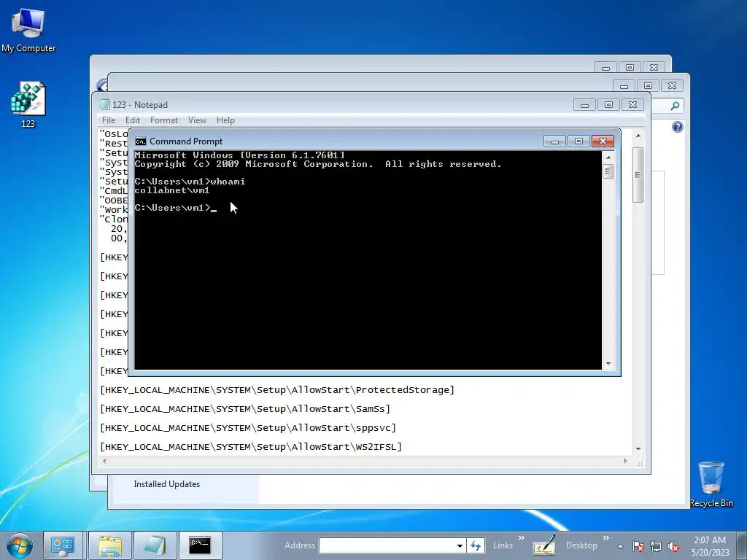Open the My Computer desktop icon
Screen dimensions: 747x560
pos(28,29)
